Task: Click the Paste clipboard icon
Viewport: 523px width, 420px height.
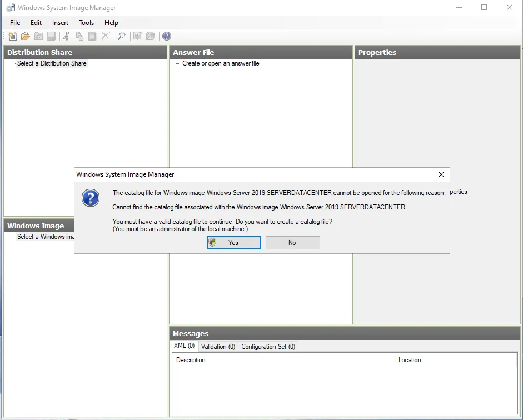Action: [x=92, y=36]
